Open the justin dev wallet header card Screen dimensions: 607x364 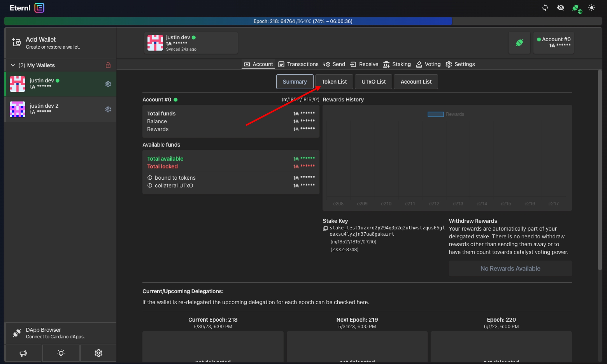(191, 43)
